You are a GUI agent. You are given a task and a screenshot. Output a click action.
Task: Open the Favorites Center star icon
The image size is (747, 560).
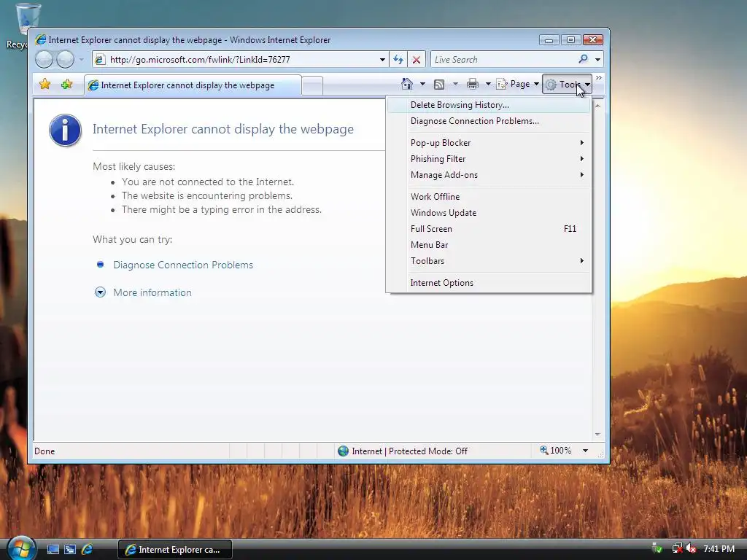(44, 85)
